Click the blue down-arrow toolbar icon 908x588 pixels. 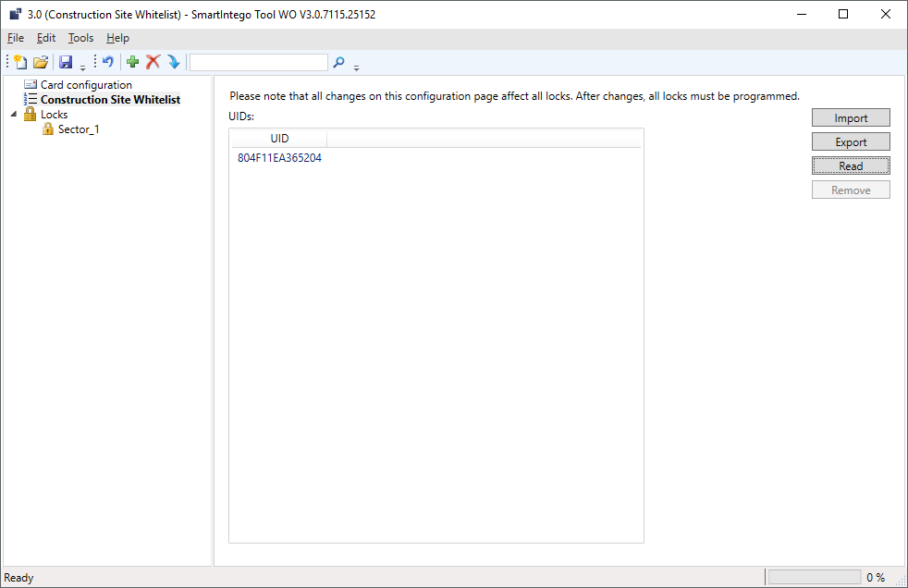(x=173, y=62)
